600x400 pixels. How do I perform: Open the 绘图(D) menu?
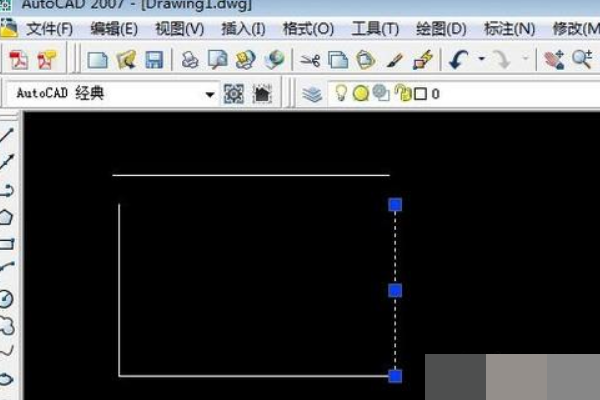(x=441, y=29)
